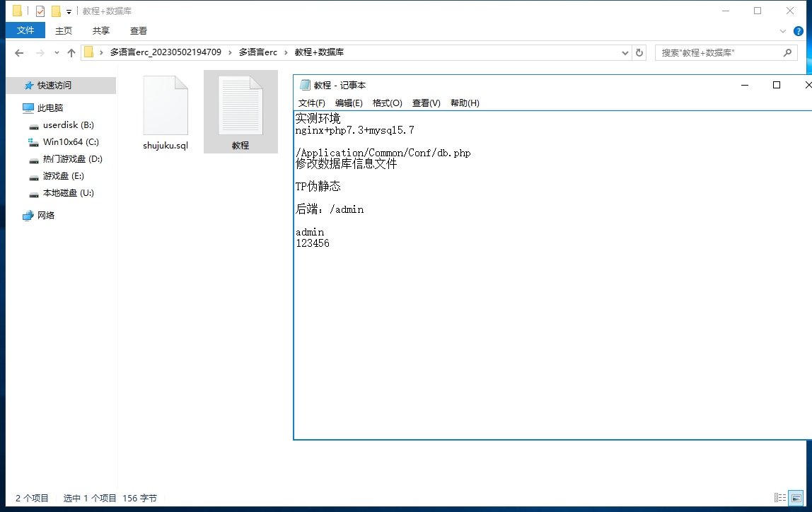Open the recent locations dropdown
Screen dimensions: 812x512
point(57,53)
